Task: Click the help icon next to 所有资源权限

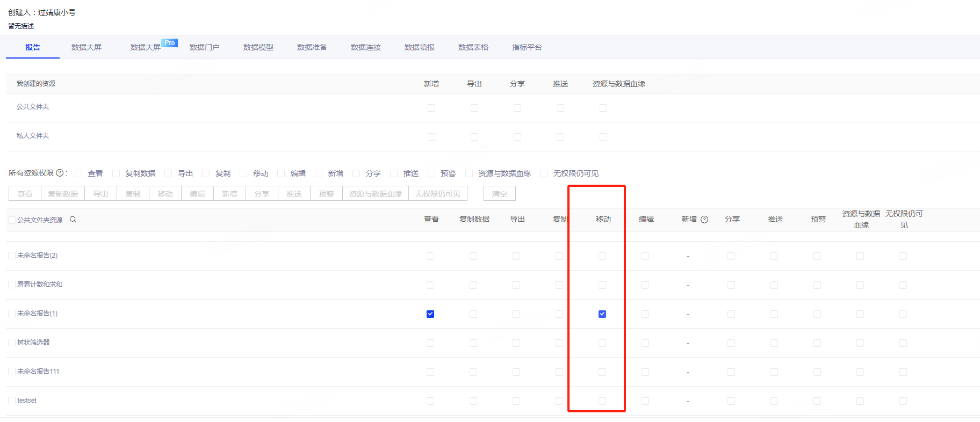Action: click(x=60, y=173)
